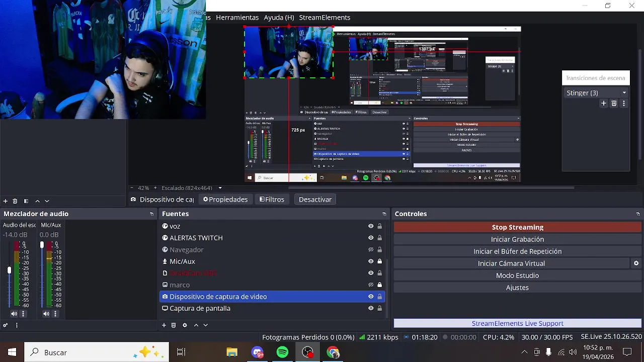Remove selected source with trash icon under Fuentes

174,325
